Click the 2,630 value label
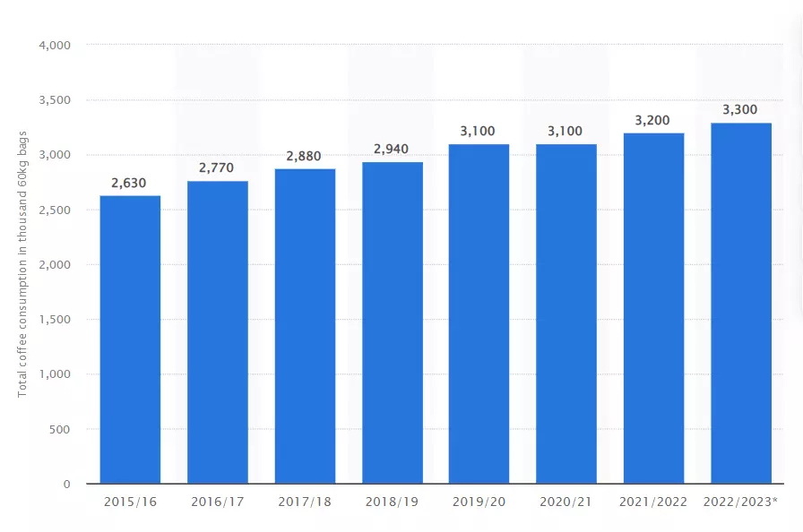This screenshot has width=803, height=532. (128, 183)
